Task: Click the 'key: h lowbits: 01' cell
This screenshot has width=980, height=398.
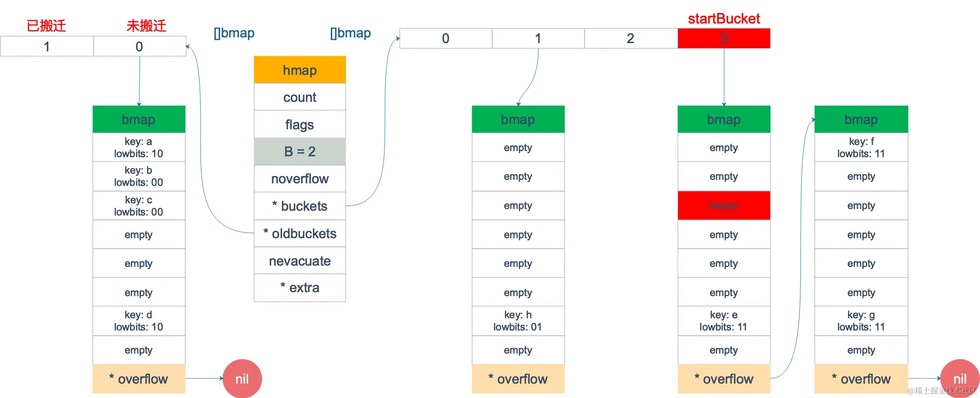Action: click(518, 321)
